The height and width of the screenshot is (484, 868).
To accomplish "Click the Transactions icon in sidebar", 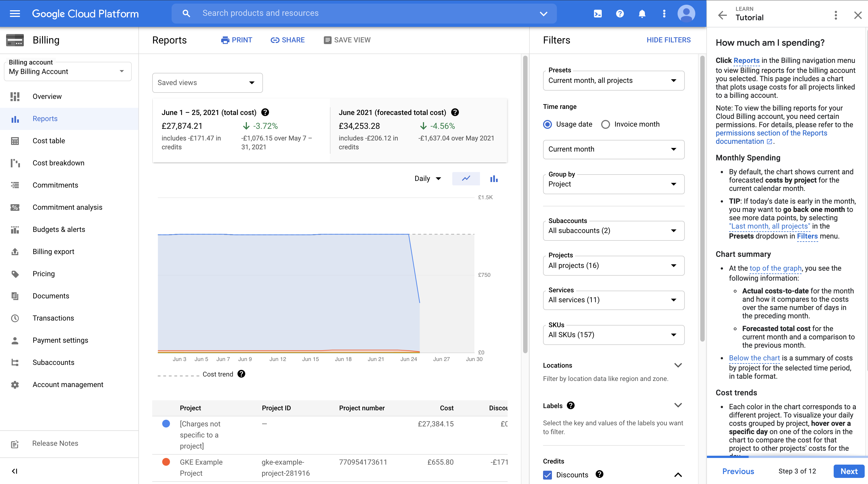I will point(15,318).
